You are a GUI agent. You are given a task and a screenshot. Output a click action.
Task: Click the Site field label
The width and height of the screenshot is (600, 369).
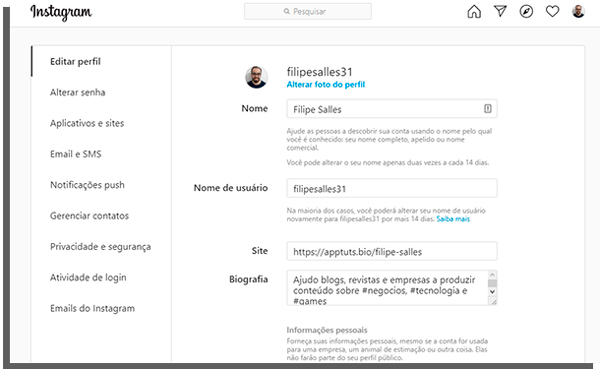click(x=259, y=251)
